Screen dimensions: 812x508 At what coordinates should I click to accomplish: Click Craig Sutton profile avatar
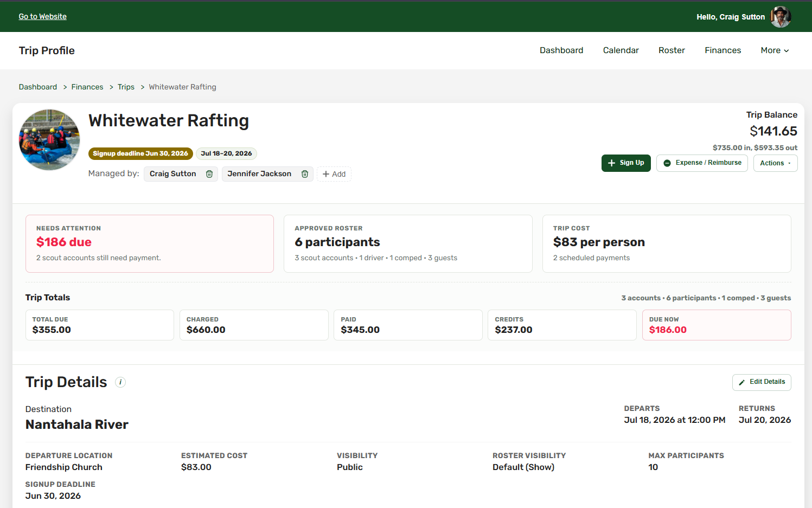[x=781, y=17]
